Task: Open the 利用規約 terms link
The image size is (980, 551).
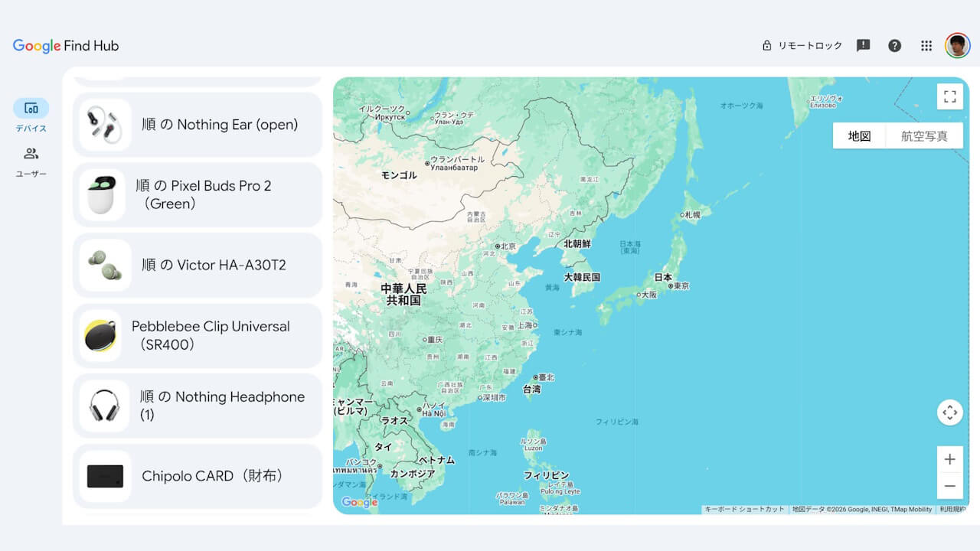Action: 953,509
